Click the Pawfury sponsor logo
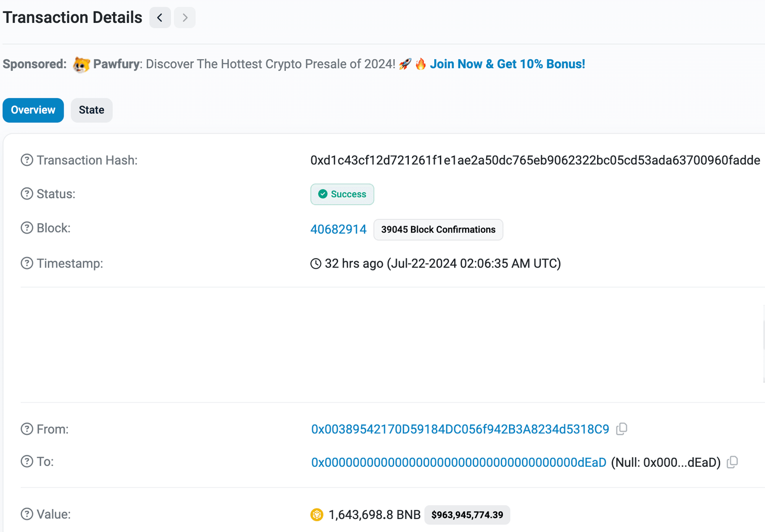The width and height of the screenshot is (765, 532). tap(81, 64)
